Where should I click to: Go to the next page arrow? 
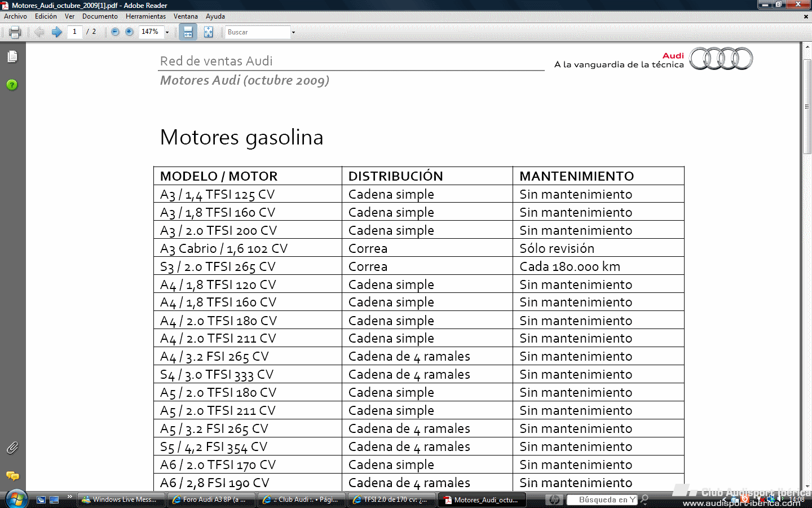pyautogui.click(x=56, y=32)
